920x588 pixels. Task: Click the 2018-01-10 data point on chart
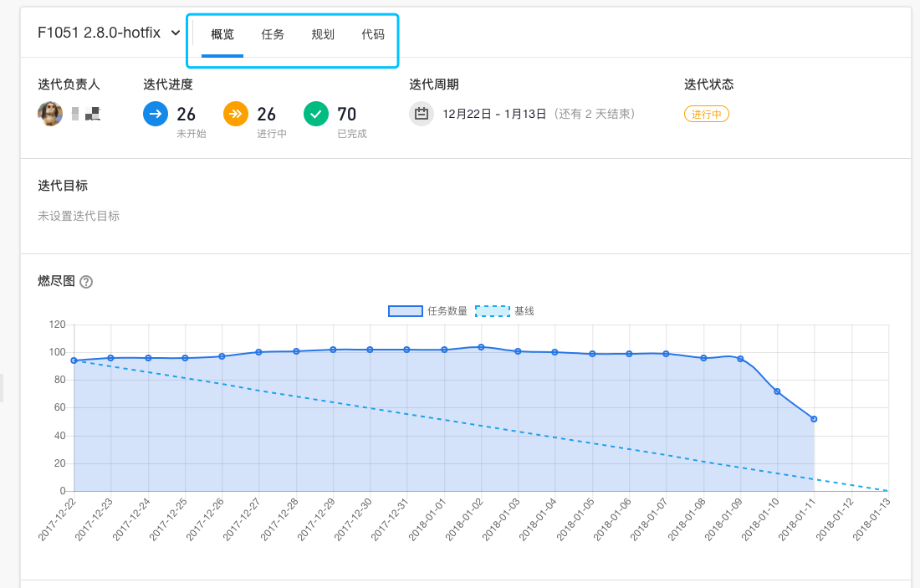click(777, 391)
